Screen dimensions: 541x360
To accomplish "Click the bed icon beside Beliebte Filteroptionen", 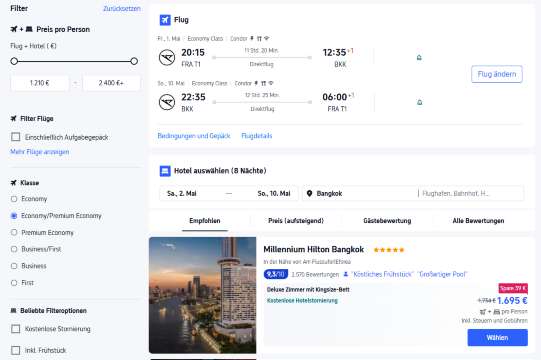I will click(13, 311).
